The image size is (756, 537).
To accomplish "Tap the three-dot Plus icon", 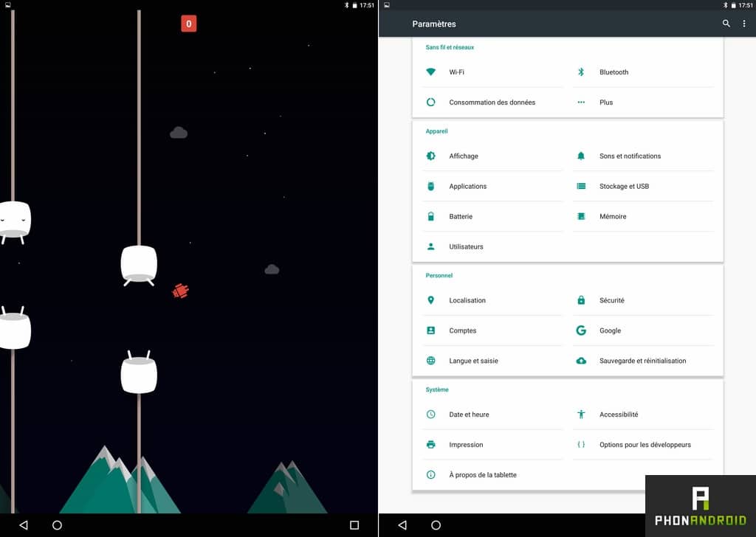I will click(x=581, y=102).
